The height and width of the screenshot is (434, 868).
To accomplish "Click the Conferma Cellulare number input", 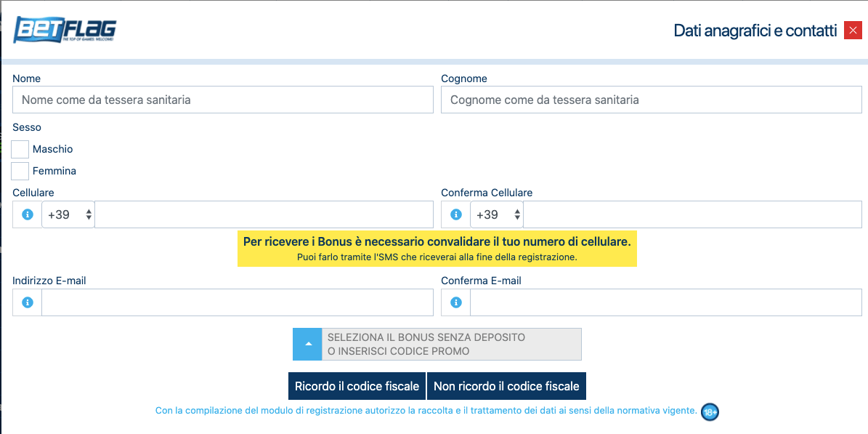I will click(x=692, y=214).
